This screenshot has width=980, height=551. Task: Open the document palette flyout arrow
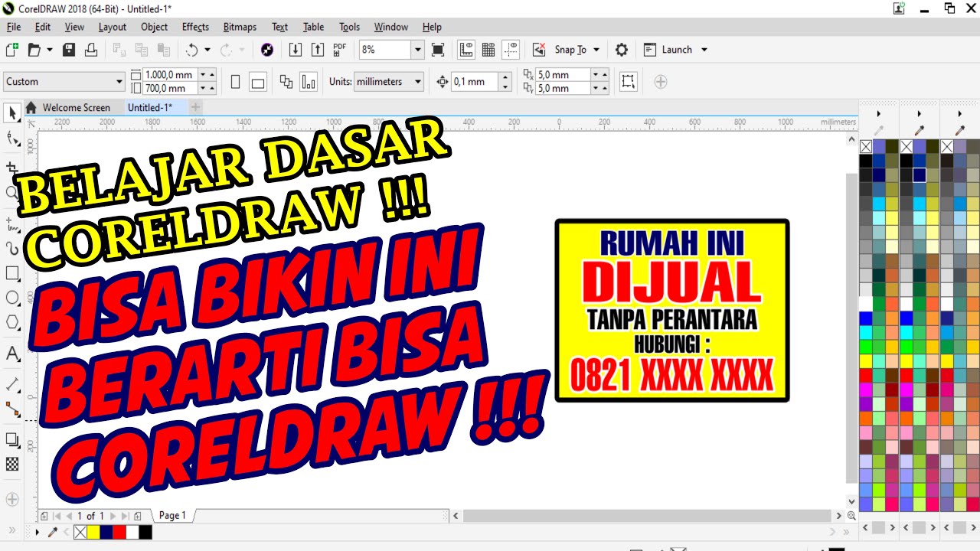tap(38, 532)
